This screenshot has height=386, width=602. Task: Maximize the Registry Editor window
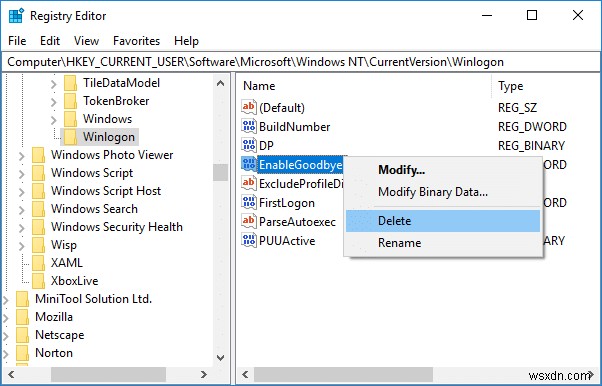pyautogui.click(x=532, y=15)
